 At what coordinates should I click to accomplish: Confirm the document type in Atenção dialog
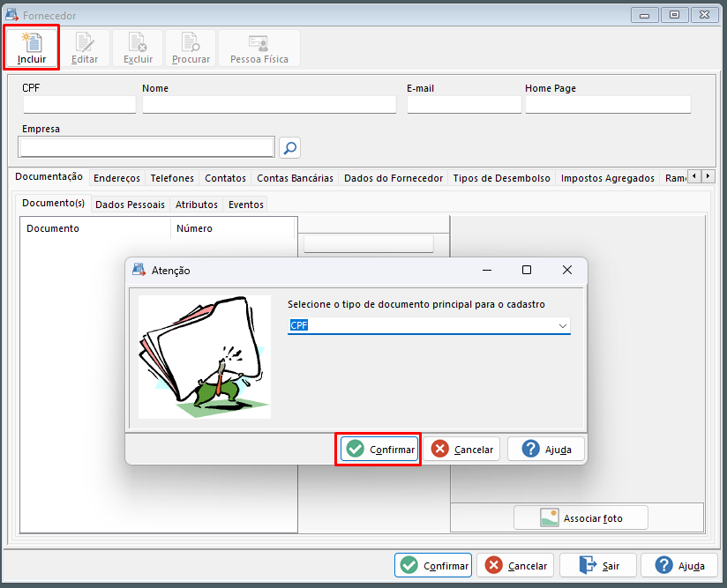[379, 449]
